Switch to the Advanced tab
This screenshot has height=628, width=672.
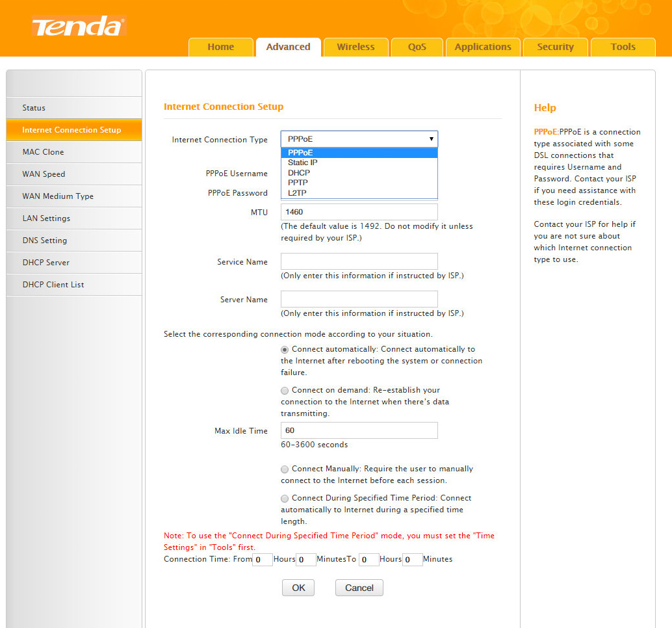coord(288,47)
